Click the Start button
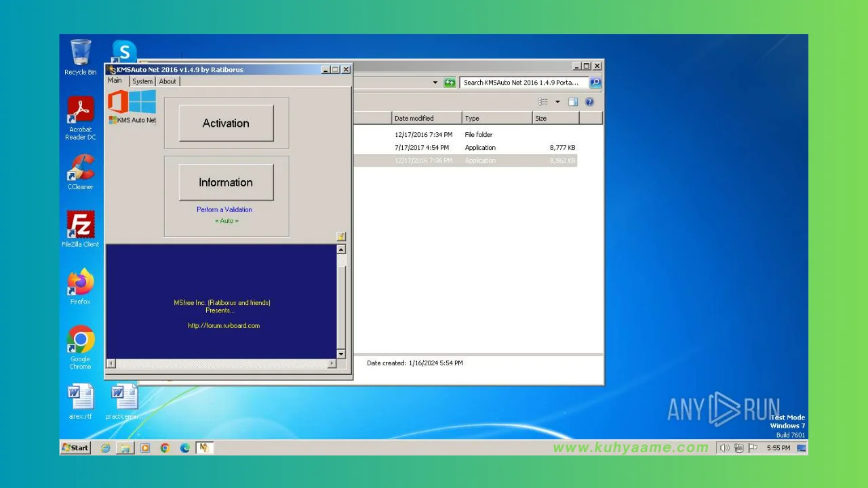Viewport: 868px width, 488px height. click(x=75, y=448)
